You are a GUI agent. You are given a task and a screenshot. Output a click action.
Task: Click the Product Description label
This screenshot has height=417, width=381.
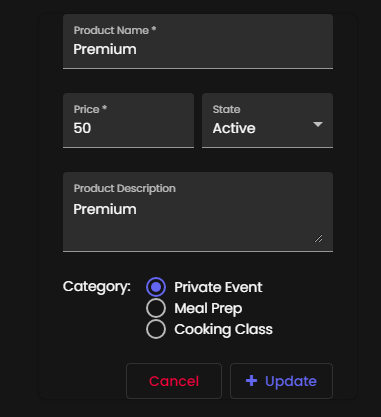pyautogui.click(x=125, y=189)
